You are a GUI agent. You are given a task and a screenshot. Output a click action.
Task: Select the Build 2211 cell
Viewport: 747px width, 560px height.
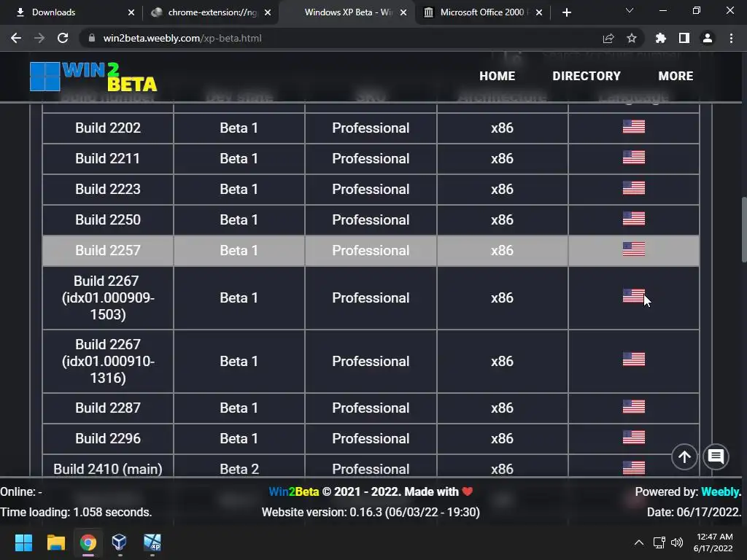[x=108, y=158]
